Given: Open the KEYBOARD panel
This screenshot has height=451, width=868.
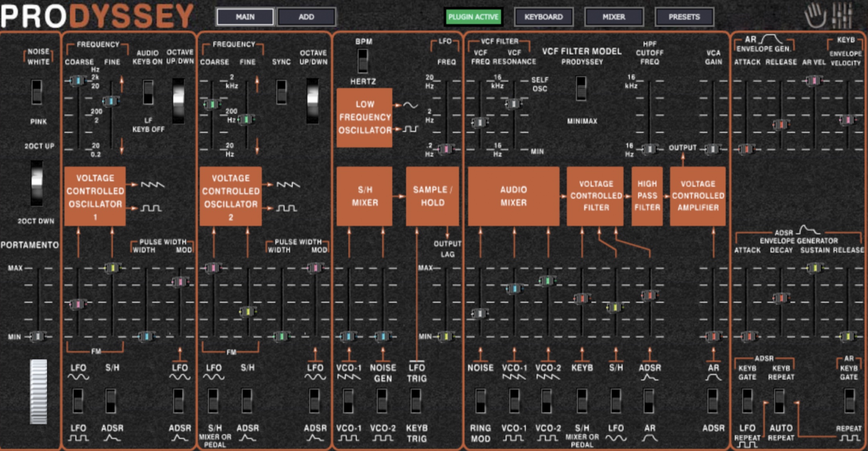Looking at the screenshot, I should (x=543, y=17).
